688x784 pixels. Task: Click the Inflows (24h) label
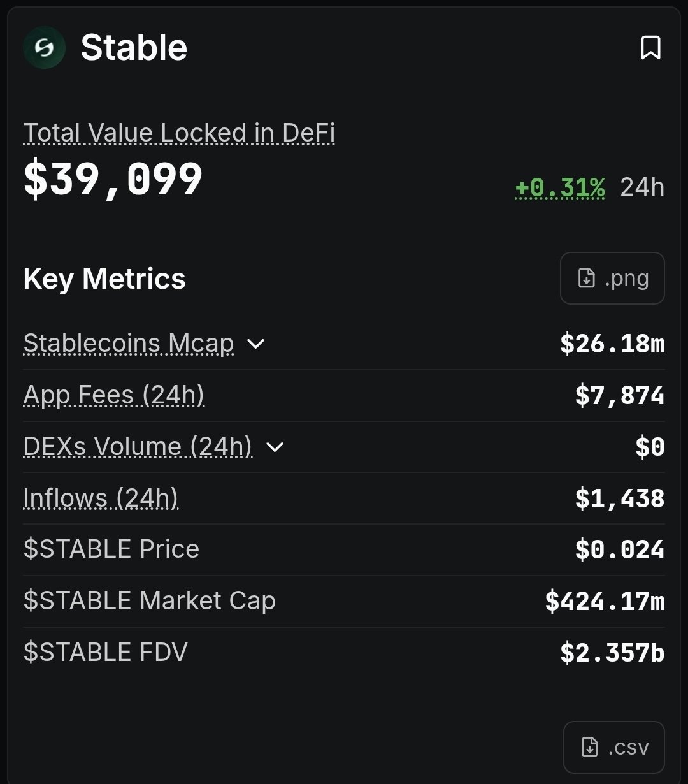pyautogui.click(x=101, y=498)
